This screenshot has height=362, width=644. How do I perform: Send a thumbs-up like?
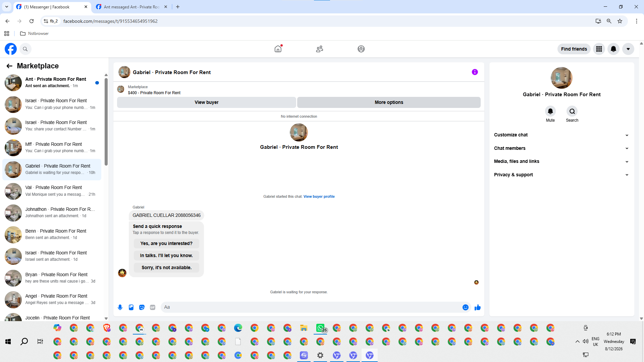coord(478,307)
